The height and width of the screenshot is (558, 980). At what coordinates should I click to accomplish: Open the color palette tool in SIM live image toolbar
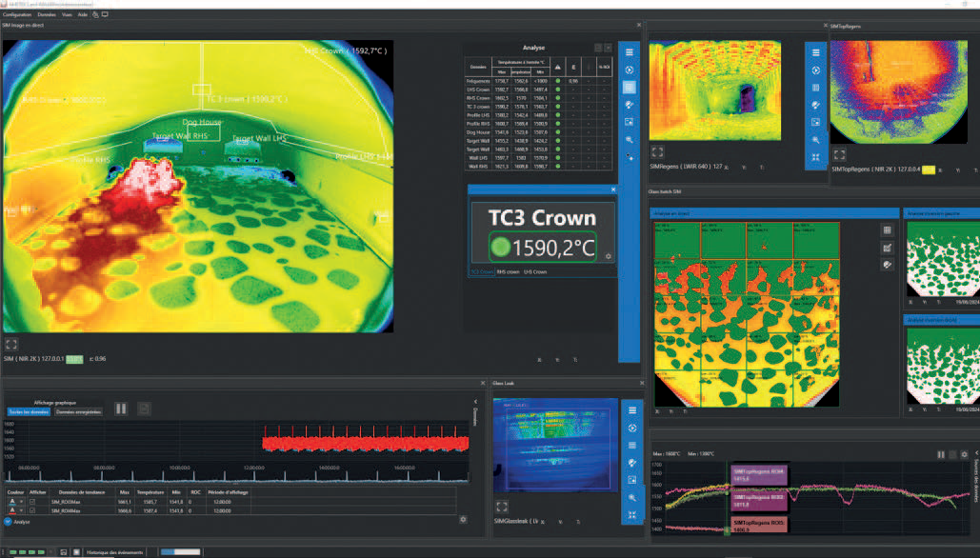tap(630, 105)
